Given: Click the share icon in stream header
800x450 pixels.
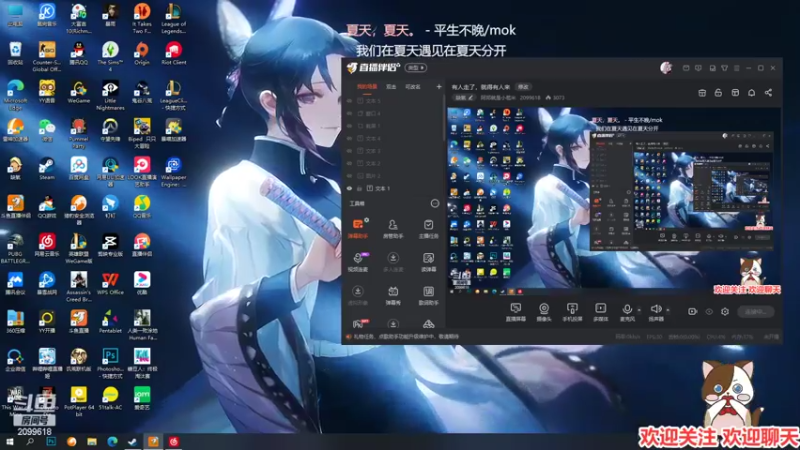Looking at the screenshot, I should [768, 92].
